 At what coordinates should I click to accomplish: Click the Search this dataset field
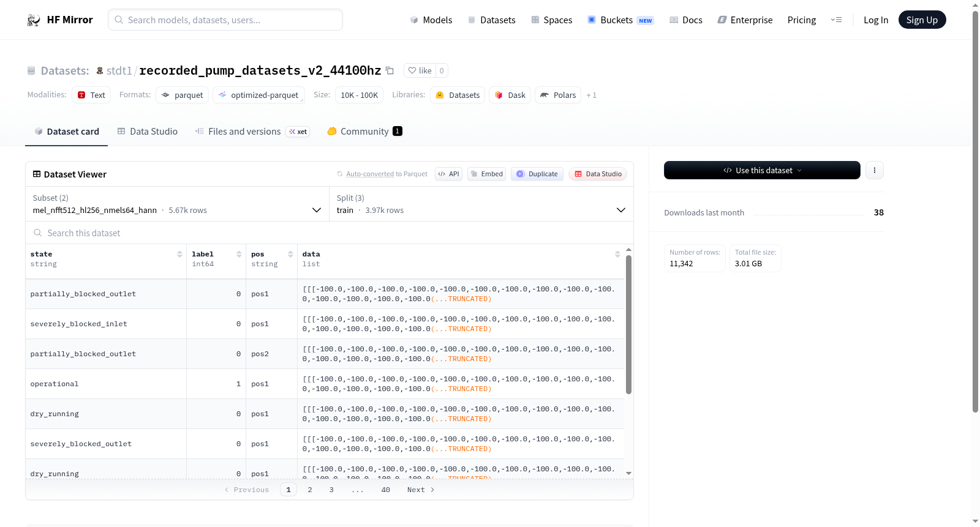330,233
